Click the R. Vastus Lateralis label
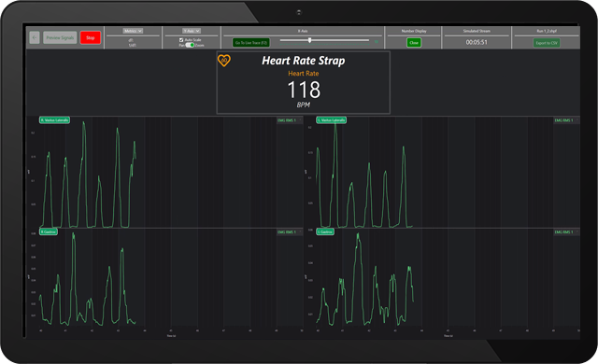 54,120
